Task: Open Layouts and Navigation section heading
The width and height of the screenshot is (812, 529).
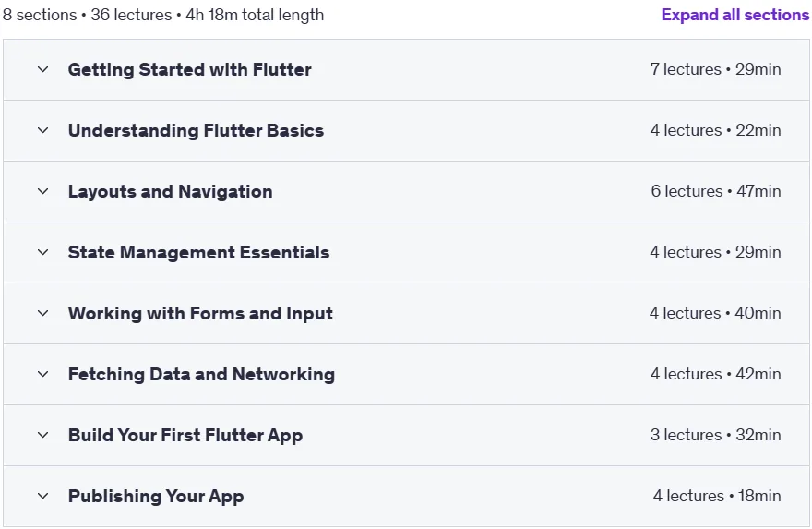Action: [x=171, y=192]
